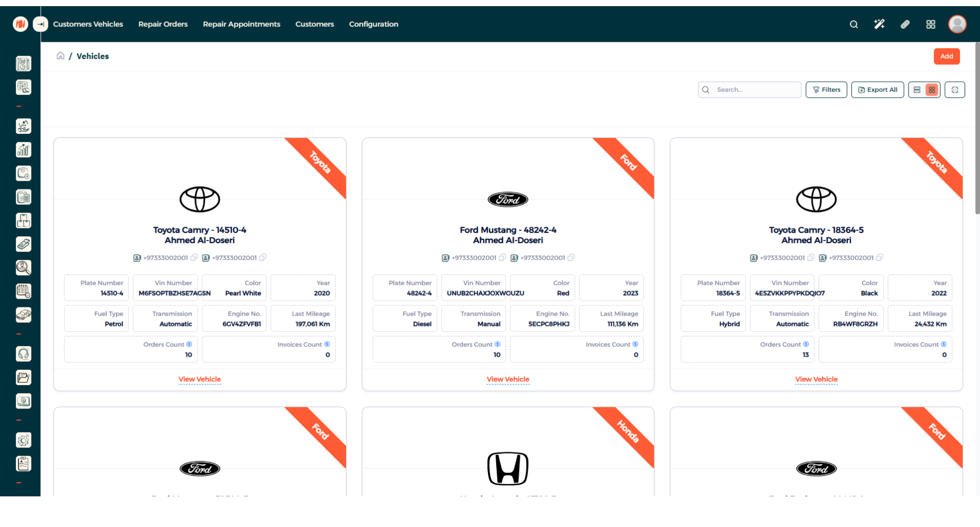The image size is (980, 527).
Task: Click the stacked boxes inventory sidebar icon
Action: [x=23, y=221]
